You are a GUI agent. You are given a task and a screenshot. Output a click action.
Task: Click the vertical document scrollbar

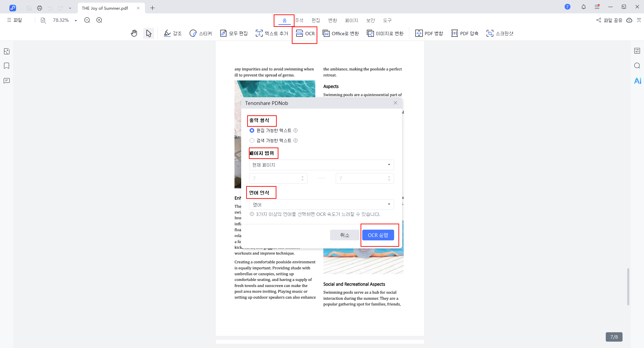point(628,287)
